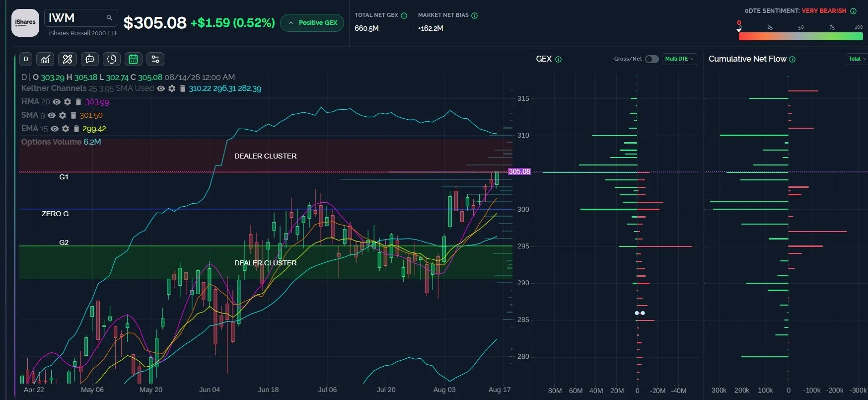Trash the EMA 15 indicator
This screenshot has width=868, height=400.
tap(76, 129)
